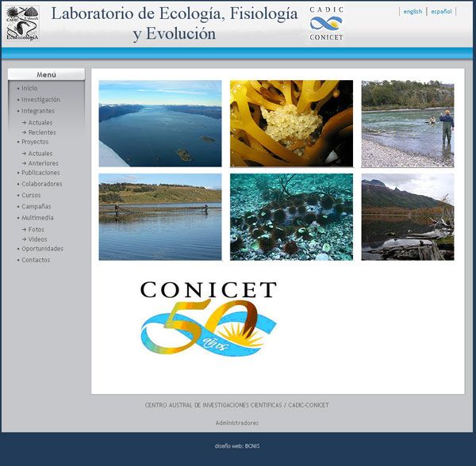Click the photo of man wading in river

pos(408,124)
